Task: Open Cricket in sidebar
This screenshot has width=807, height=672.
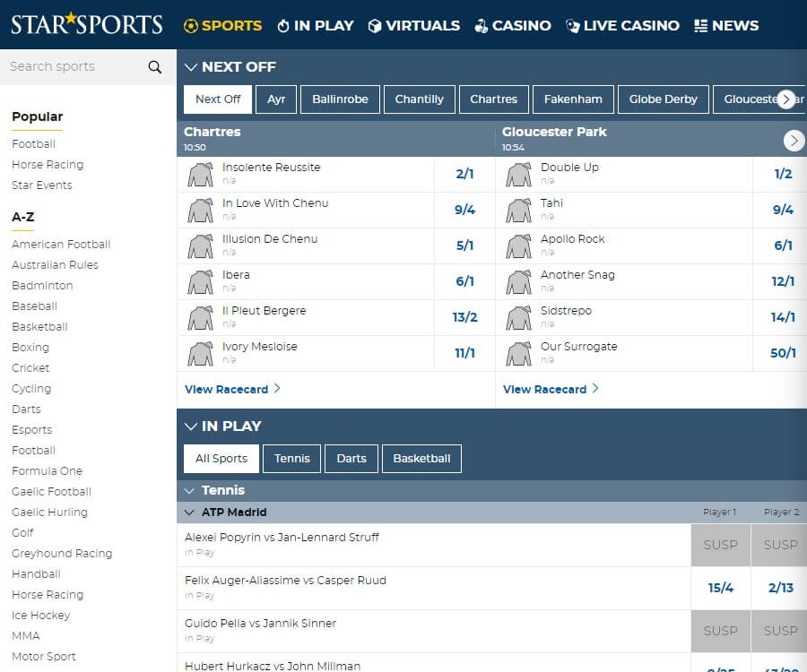Action: [30, 368]
